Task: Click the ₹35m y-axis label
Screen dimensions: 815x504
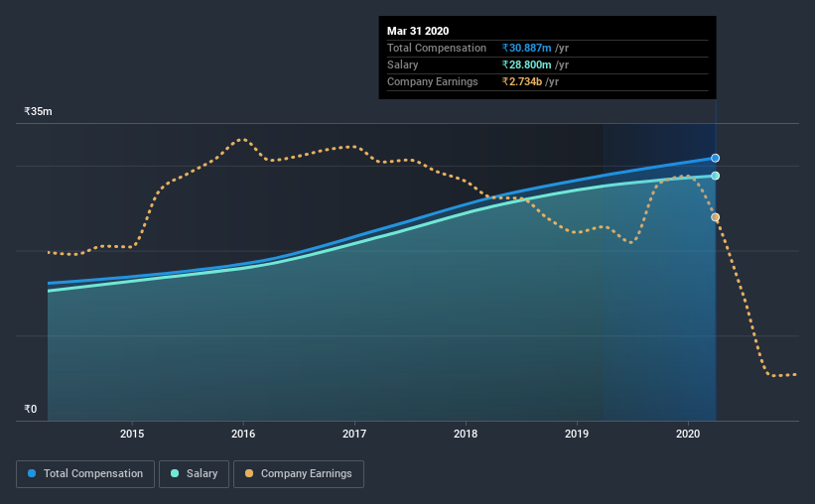Action: [x=38, y=111]
